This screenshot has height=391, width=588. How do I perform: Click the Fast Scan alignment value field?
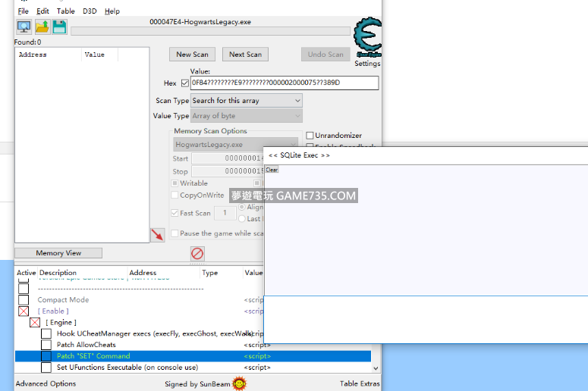pyautogui.click(x=225, y=213)
